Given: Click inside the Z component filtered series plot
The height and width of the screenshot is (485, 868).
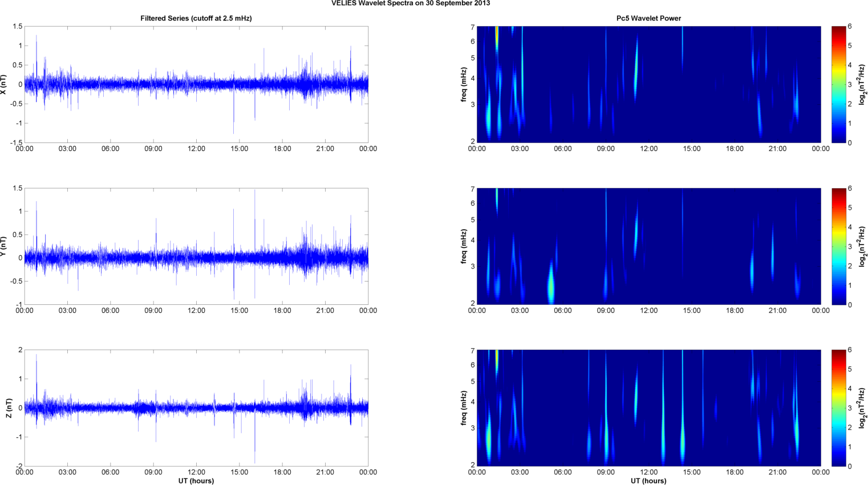Looking at the screenshot, I should [x=196, y=408].
